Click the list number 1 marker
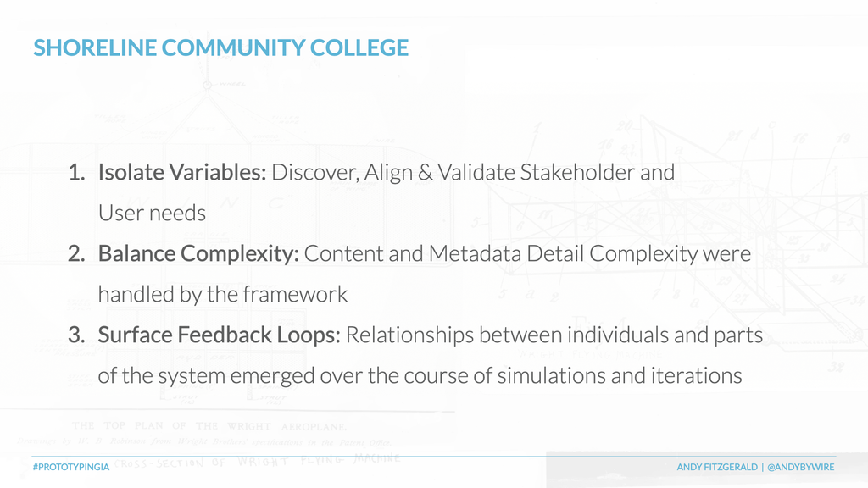This screenshot has height=488, width=868. click(x=76, y=172)
